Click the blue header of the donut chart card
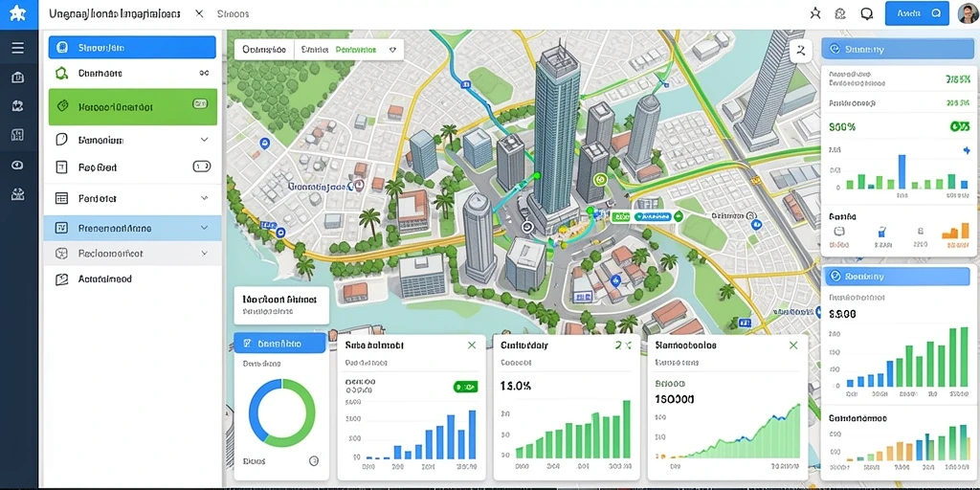Image resolution: width=980 pixels, height=490 pixels. pyautogui.click(x=280, y=344)
